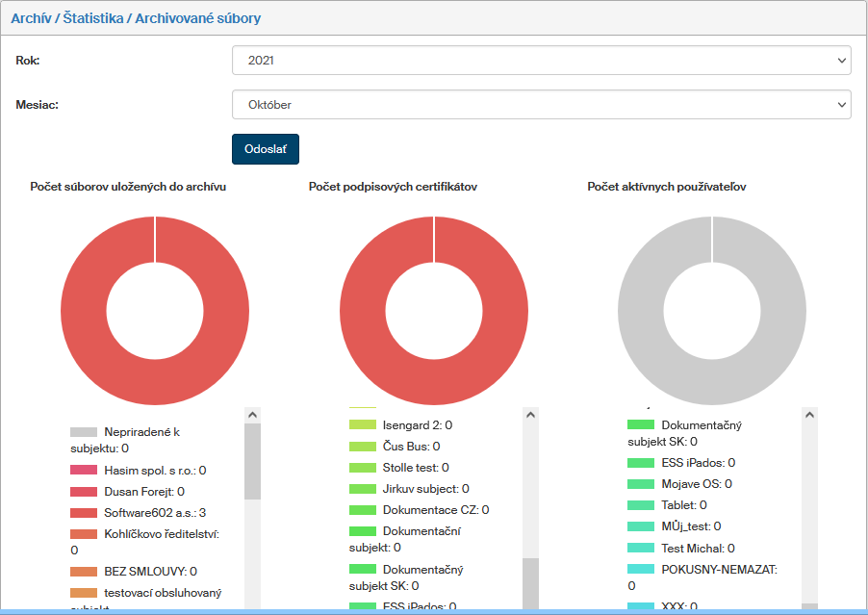
Task: Expand the Mesiac month dropdown
Action: (x=541, y=104)
